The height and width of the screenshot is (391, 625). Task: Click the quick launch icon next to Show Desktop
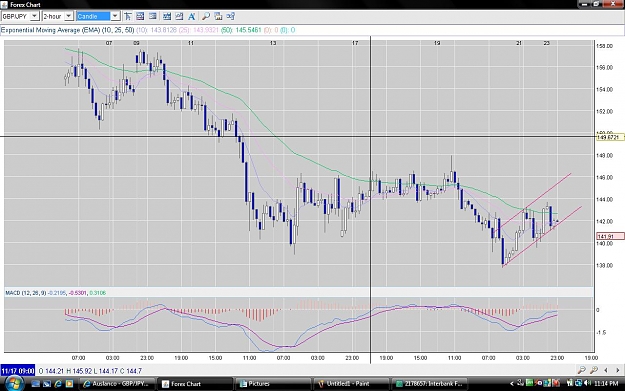(x=47, y=384)
